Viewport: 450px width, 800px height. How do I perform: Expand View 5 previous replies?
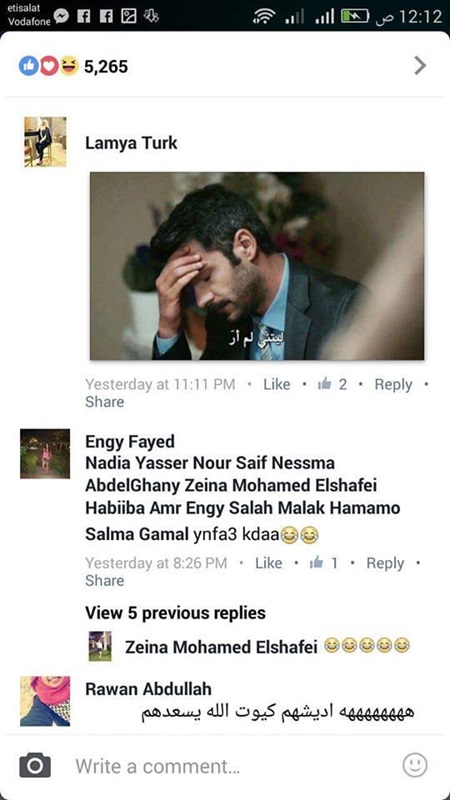pyautogui.click(x=176, y=613)
